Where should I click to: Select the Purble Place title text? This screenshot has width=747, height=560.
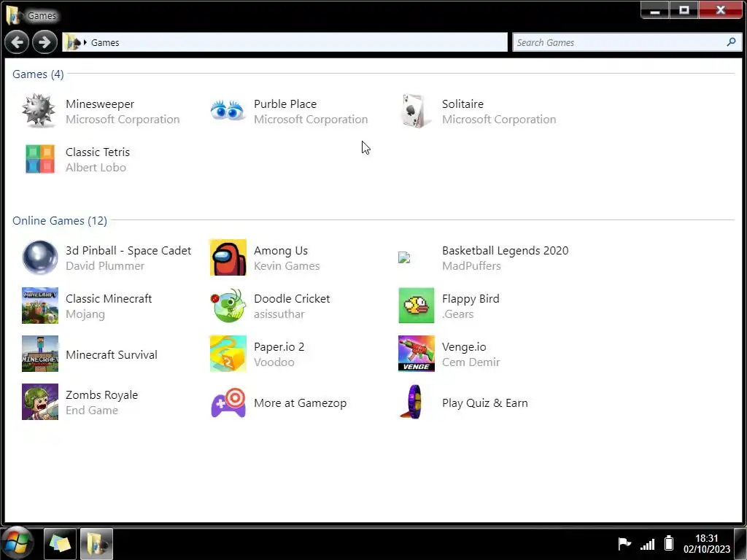tap(285, 104)
